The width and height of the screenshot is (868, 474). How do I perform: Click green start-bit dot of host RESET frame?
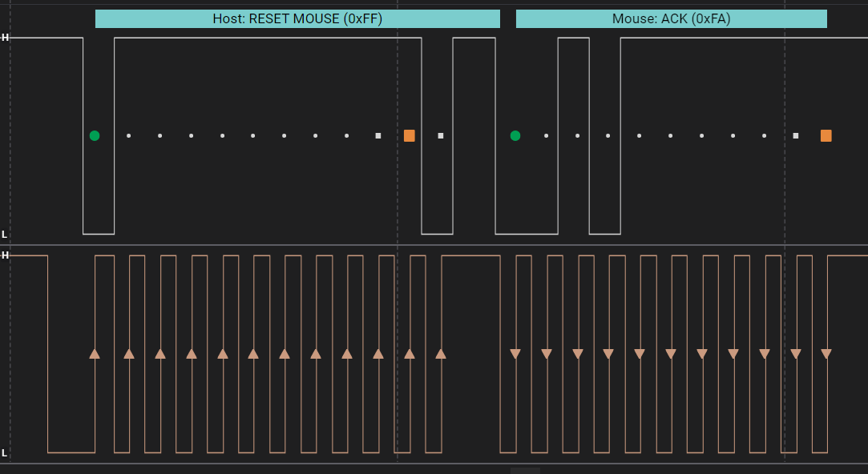tap(95, 135)
